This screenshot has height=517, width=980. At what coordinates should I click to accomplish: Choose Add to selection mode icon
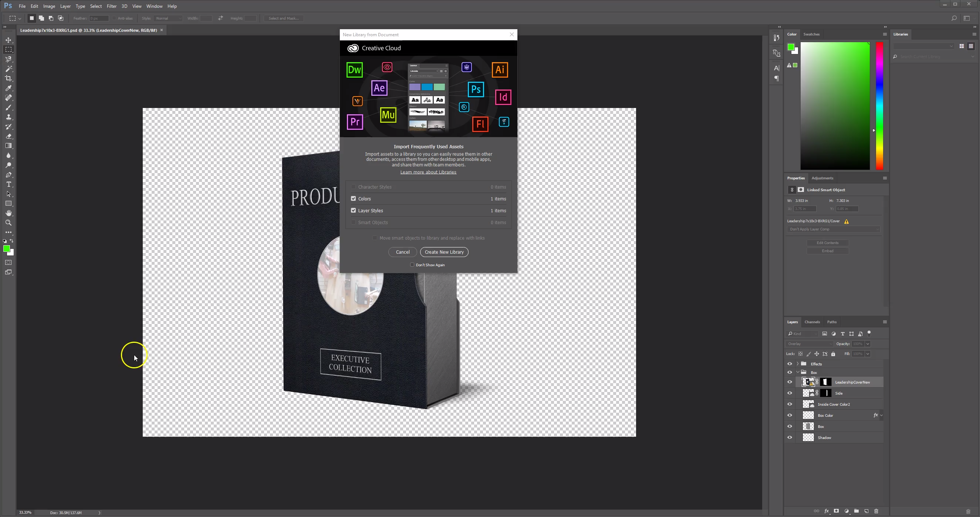[41, 18]
